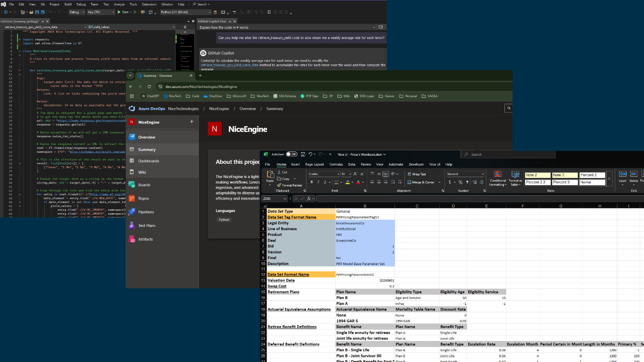
Task: Open the Repos section in Azure DevOps
Action: (x=143, y=199)
